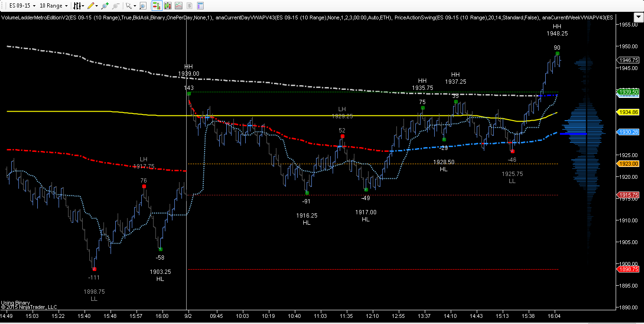Image resolution: width=644 pixels, height=324 pixels.
Task: Click the zoom out magnifier icon
Action: click(115, 6)
